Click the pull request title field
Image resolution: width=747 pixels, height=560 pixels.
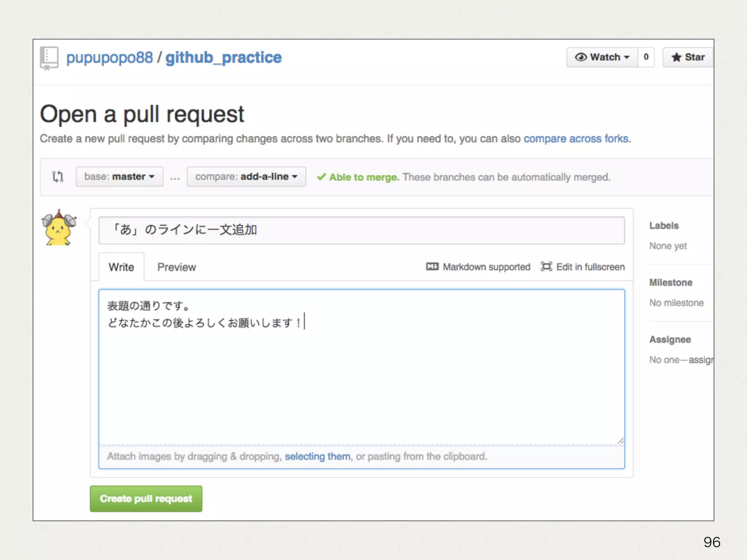[361, 230]
